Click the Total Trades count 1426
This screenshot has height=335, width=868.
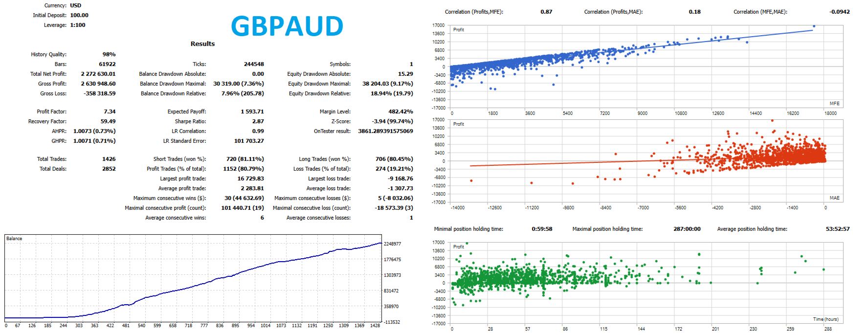click(109, 159)
